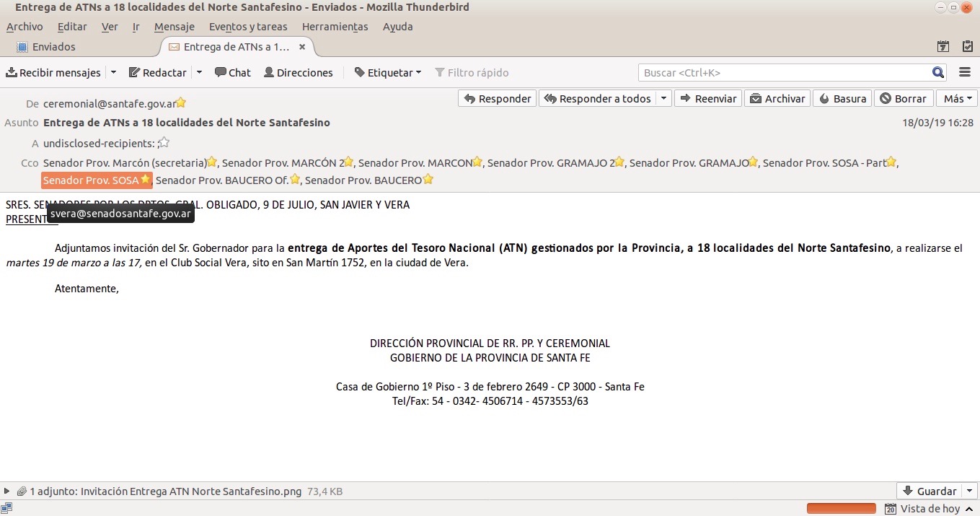Screen dimensions: 980x516
Task: Click the Reenviar button
Action: (708, 99)
